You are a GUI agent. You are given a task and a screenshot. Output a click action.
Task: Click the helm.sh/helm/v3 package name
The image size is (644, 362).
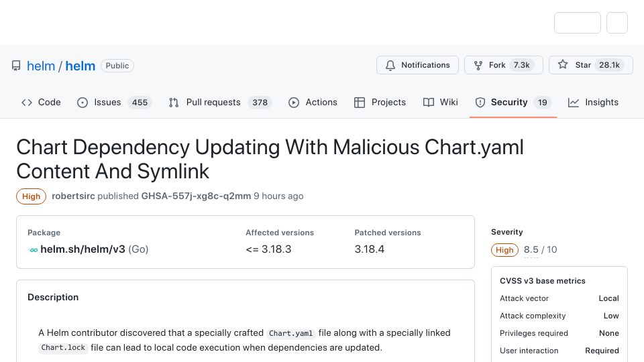point(83,249)
